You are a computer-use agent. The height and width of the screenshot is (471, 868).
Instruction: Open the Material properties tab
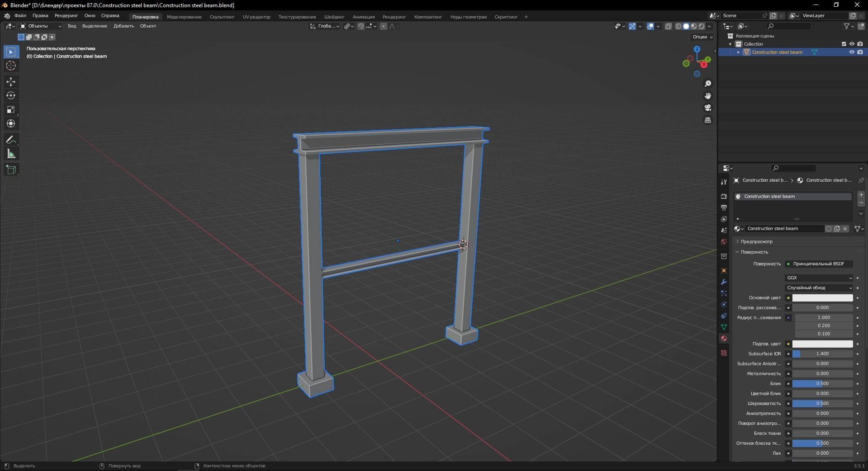723,338
